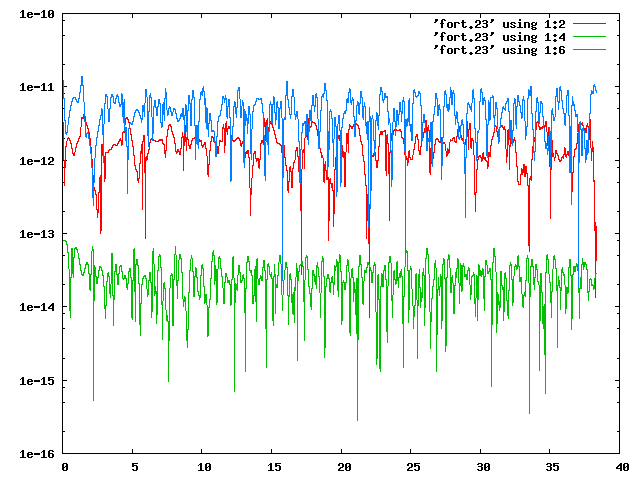Screen dimensions: 640x480
Task: Click x-axis label 5
Action: pyautogui.click(x=135, y=467)
